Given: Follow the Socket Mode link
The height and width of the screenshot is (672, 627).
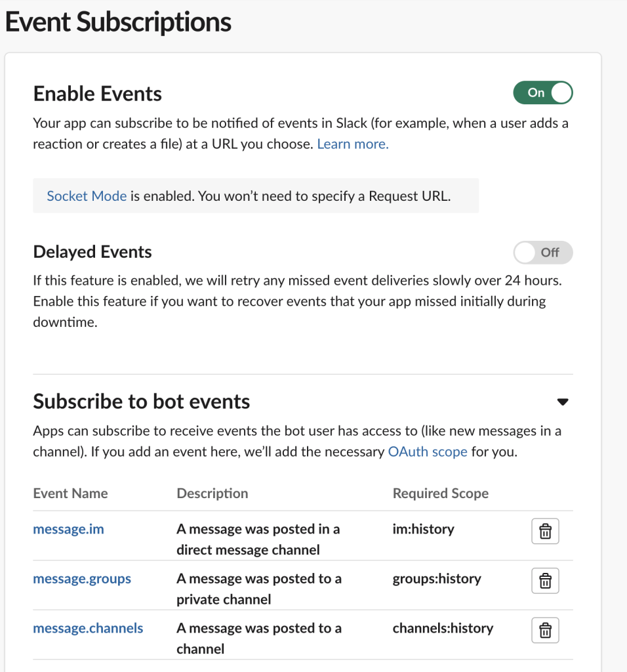Looking at the screenshot, I should pos(87,196).
